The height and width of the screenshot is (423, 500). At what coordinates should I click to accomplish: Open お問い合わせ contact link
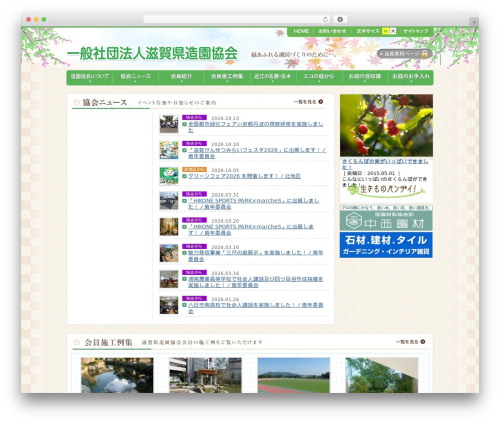pyautogui.click(x=332, y=31)
